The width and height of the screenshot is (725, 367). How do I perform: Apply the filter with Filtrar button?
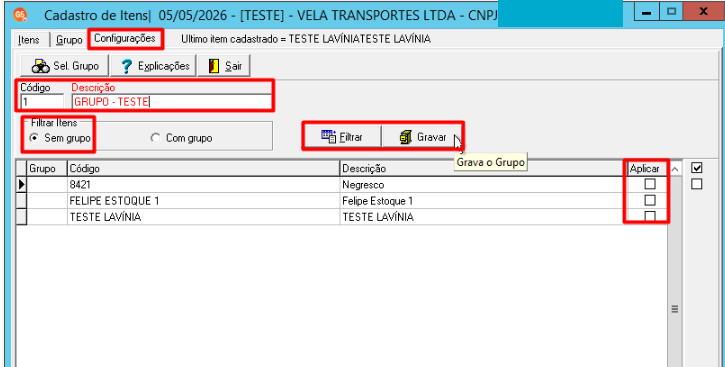pyautogui.click(x=342, y=137)
